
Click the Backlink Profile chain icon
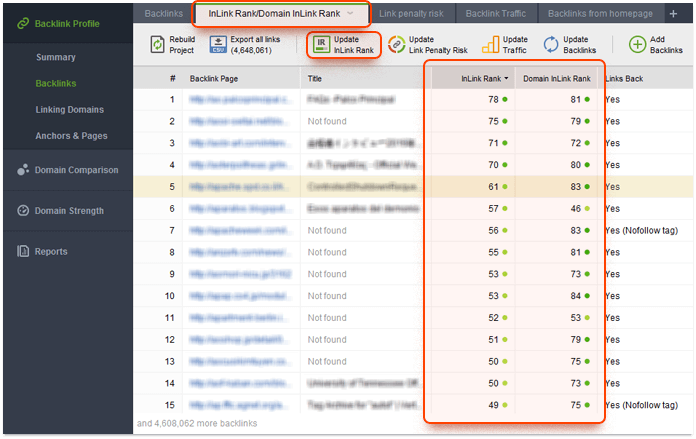coord(23,24)
